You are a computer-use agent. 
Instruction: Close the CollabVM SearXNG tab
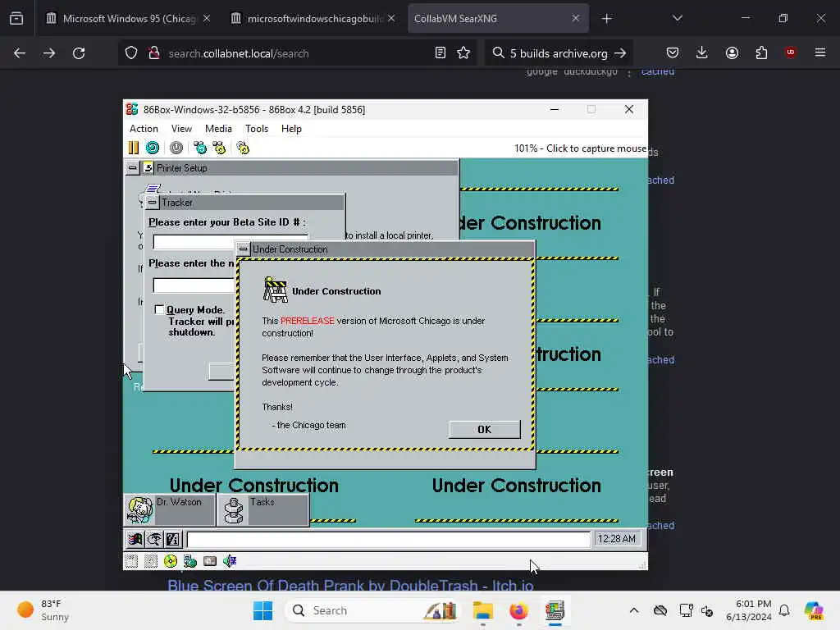tap(575, 19)
